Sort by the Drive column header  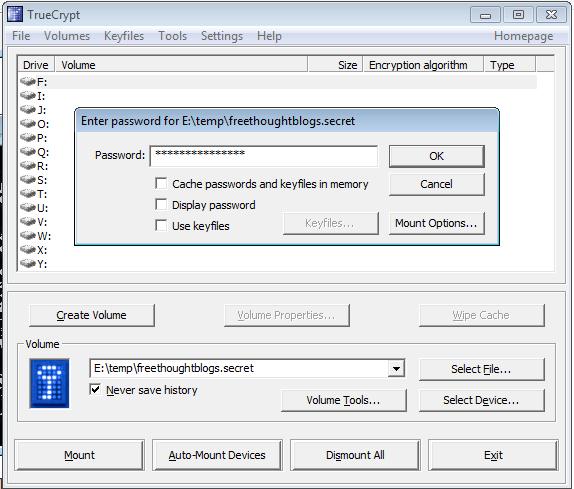pyautogui.click(x=36, y=64)
